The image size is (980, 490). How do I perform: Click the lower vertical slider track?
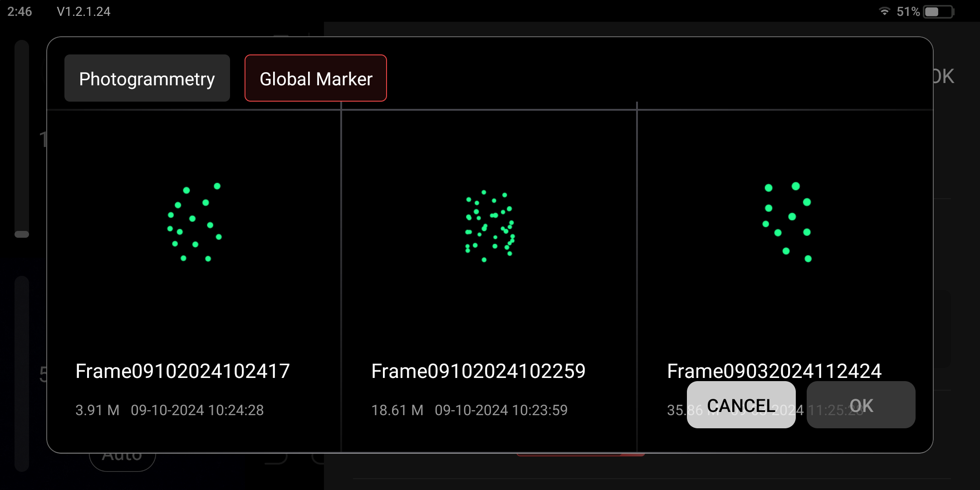22,374
